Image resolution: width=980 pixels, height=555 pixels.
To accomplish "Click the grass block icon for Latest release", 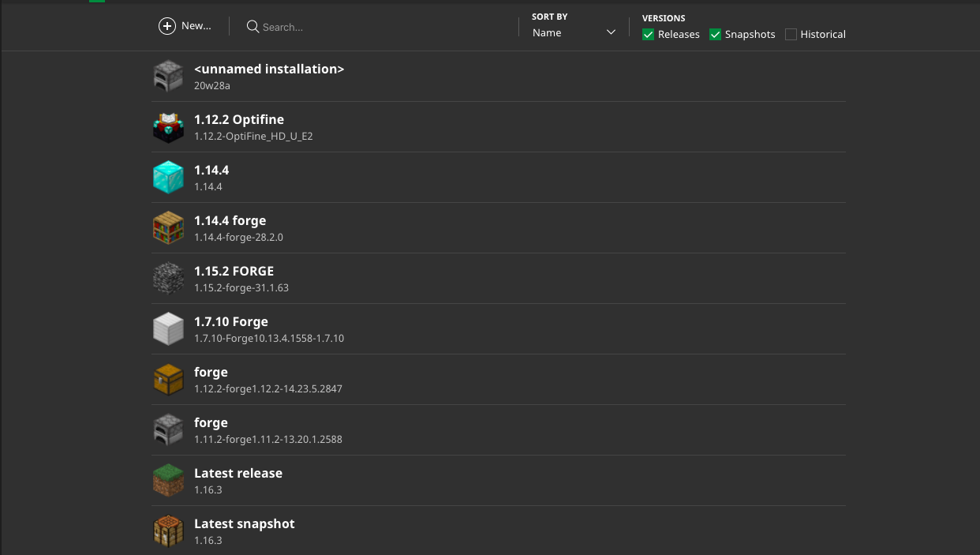I will (x=168, y=480).
